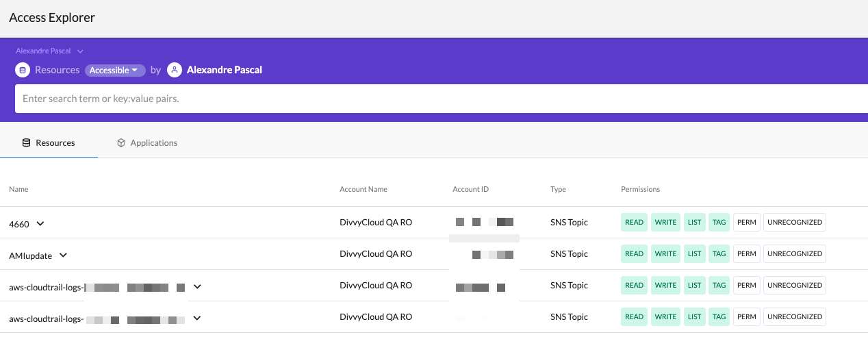This screenshot has height=337, width=868.
Task: Sort by the Name column header
Action: [x=18, y=189]
